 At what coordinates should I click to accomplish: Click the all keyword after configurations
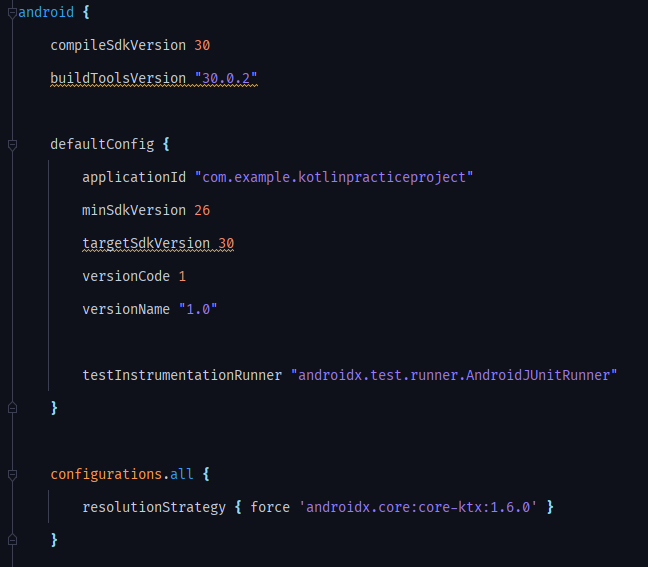(182, 474)
